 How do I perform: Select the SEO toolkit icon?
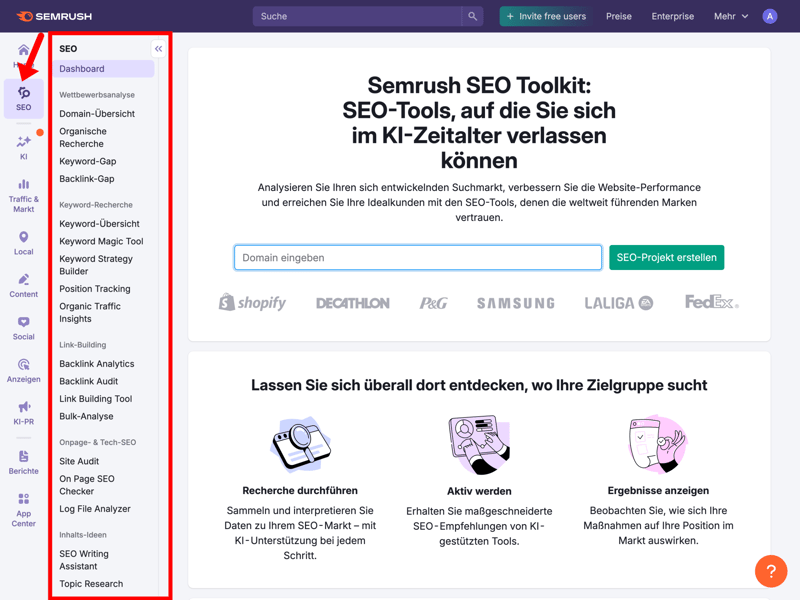(23, 93)
